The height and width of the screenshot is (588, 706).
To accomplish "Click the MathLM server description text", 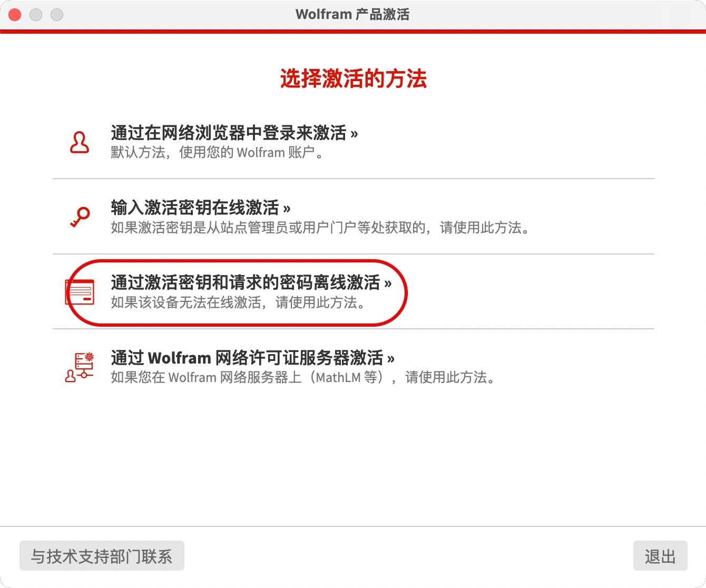I will click(303, 377).
